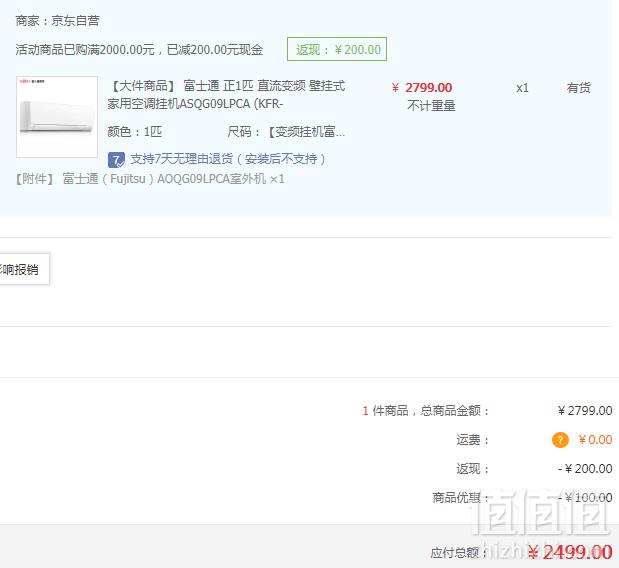Viewport: 619px width, 568px height.
Task: Click the 颜色：1匹 attribute text
Action: pos(135,131)
